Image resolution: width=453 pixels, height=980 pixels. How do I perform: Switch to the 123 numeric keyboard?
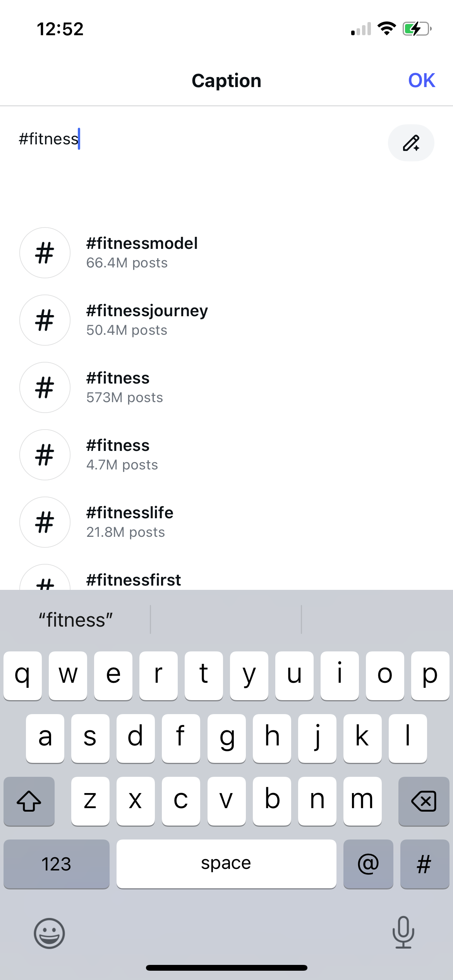pos(57,864)
